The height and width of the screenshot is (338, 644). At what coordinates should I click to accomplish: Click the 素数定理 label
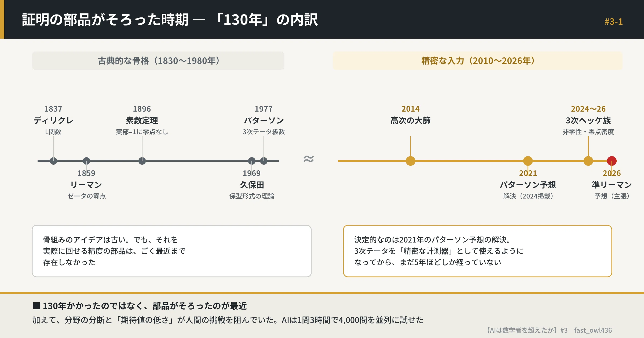[142, 120]
